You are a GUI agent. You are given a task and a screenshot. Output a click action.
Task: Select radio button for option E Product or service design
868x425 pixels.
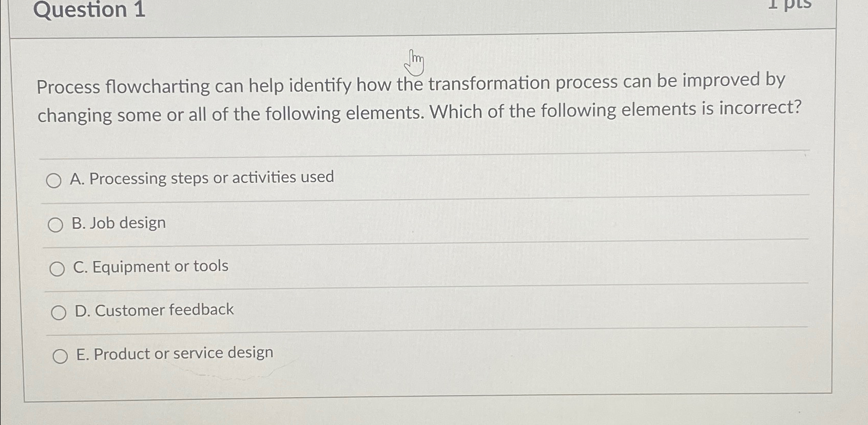click(61, 355)
